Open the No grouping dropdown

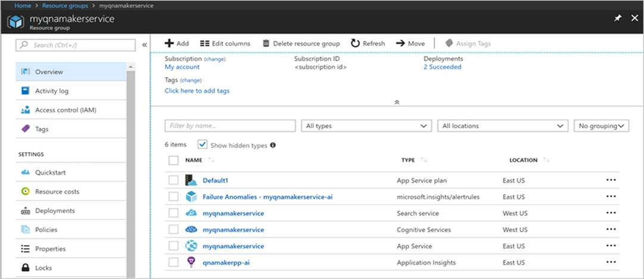click(601, 126)
